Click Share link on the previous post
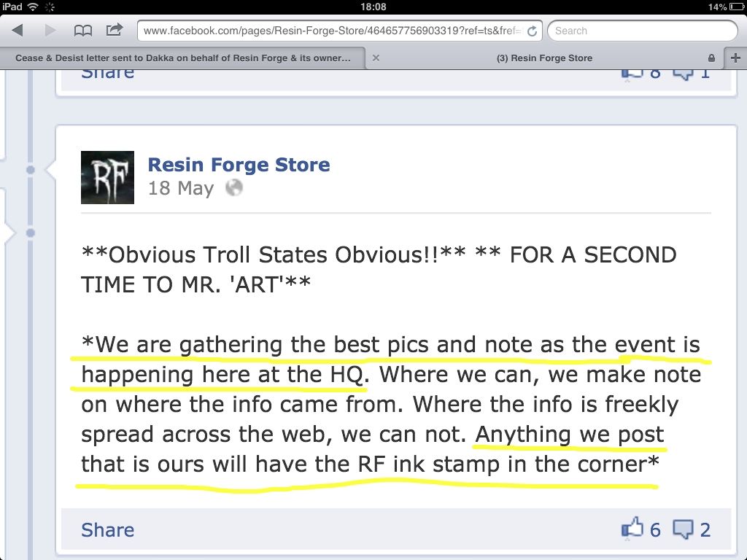 (x=108, y=74)
